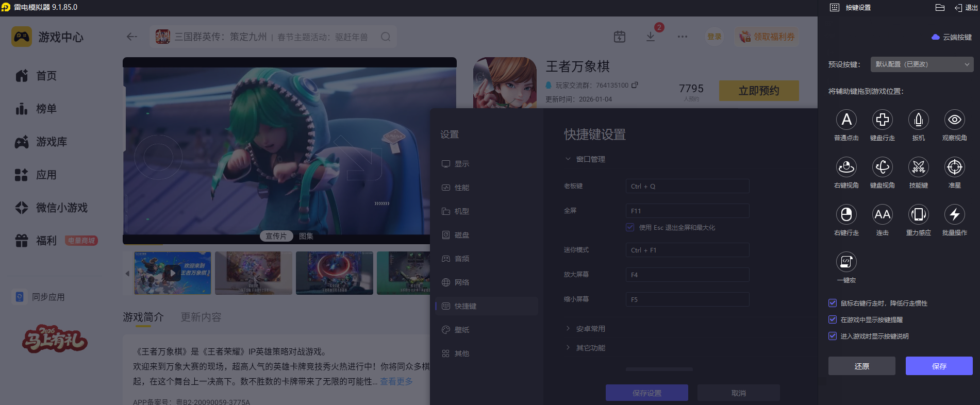Click the 老板键 Ctrl + Q shortcut field
The height and width of the screenshot is (405, 980).
pos(688,186)
